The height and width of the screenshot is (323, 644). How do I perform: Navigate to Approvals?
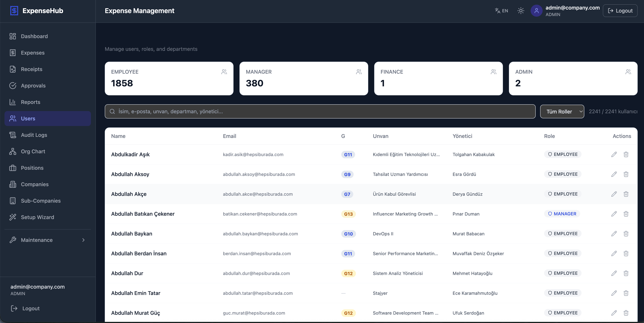pyautogui.click(x=48, y=86)
